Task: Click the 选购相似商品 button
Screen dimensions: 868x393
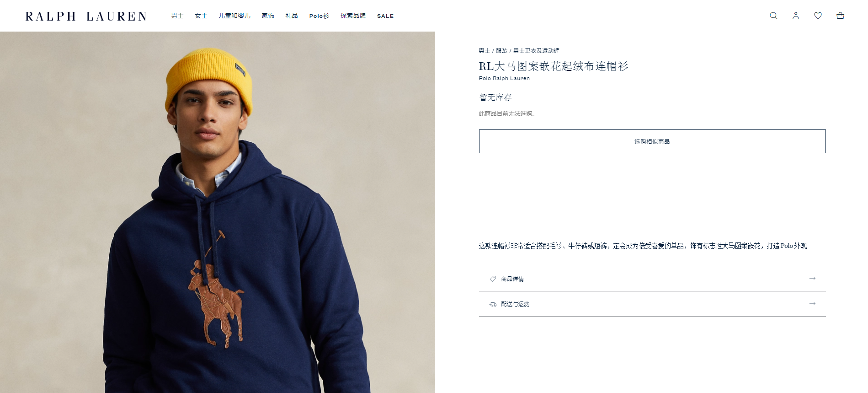Action: (x=652, y=141)
